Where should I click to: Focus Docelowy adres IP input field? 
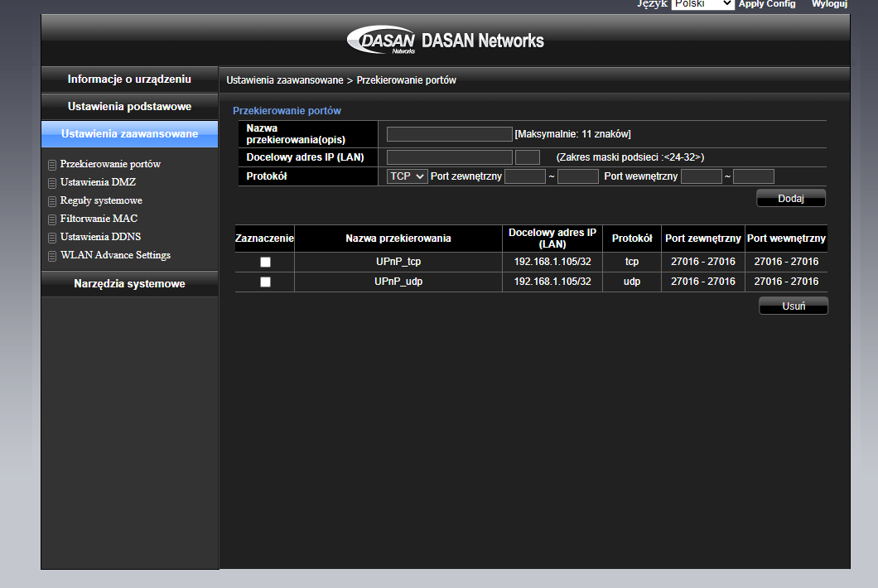tap(450, 157)
